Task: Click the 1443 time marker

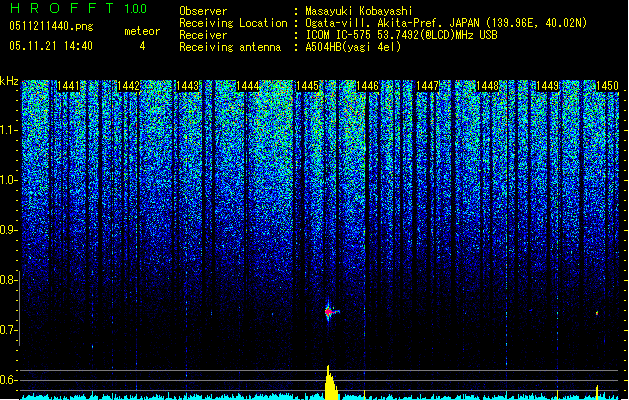Action: 188,86
